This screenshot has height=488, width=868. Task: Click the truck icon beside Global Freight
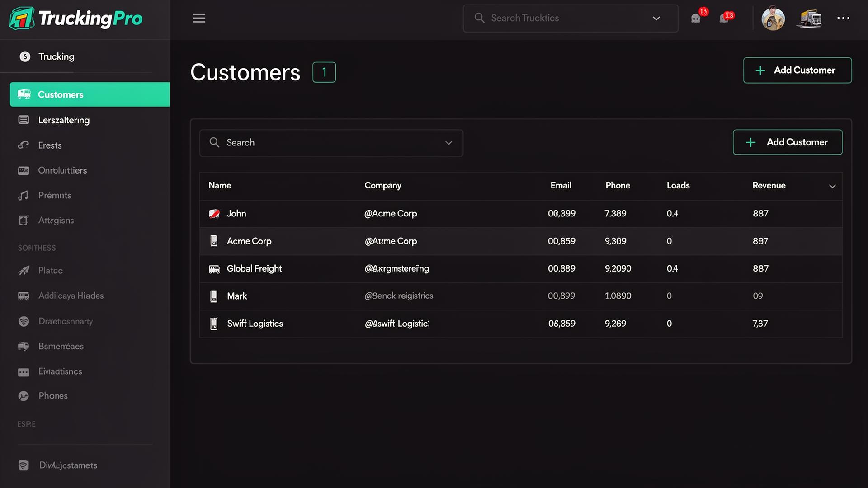[x=214, y=269]
